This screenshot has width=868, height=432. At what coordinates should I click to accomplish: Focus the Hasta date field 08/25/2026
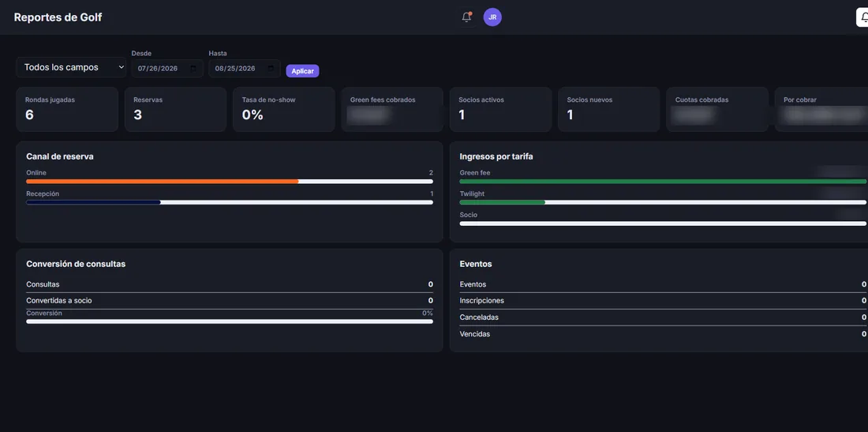244,69
